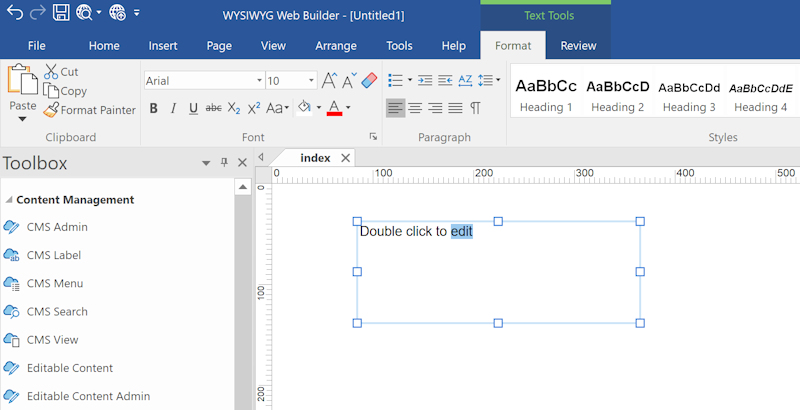The image size is (800, 410).
Task: Open the font size dropdown
Action: pyautogui.click(x=311, y=81)
